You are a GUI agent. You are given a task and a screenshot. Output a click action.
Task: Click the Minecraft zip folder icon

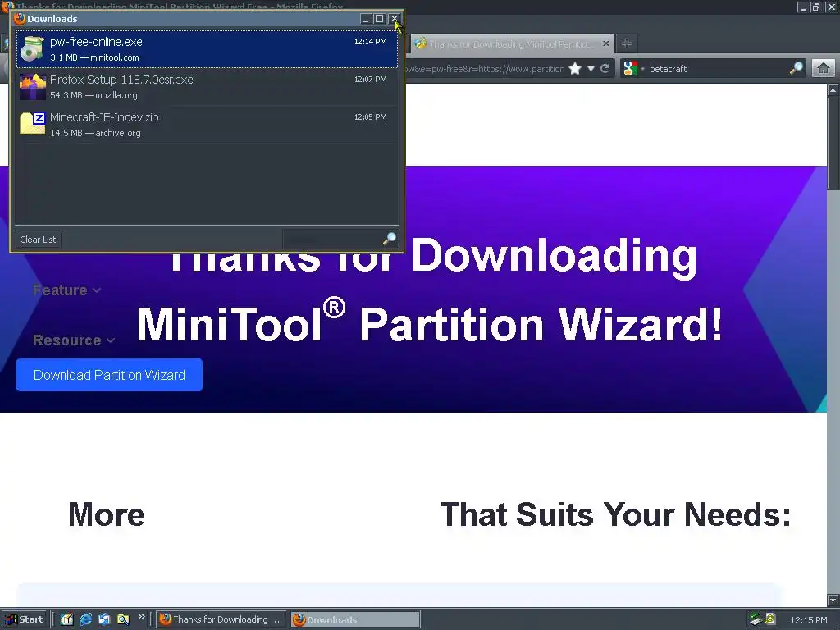coord(32,124)
